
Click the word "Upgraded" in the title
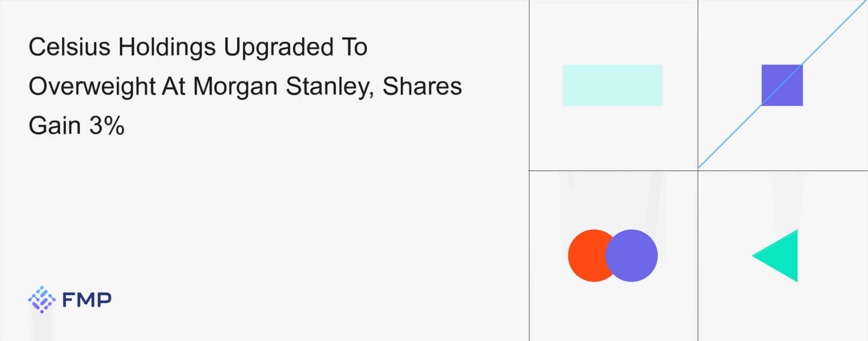click(x=279, y=47)
